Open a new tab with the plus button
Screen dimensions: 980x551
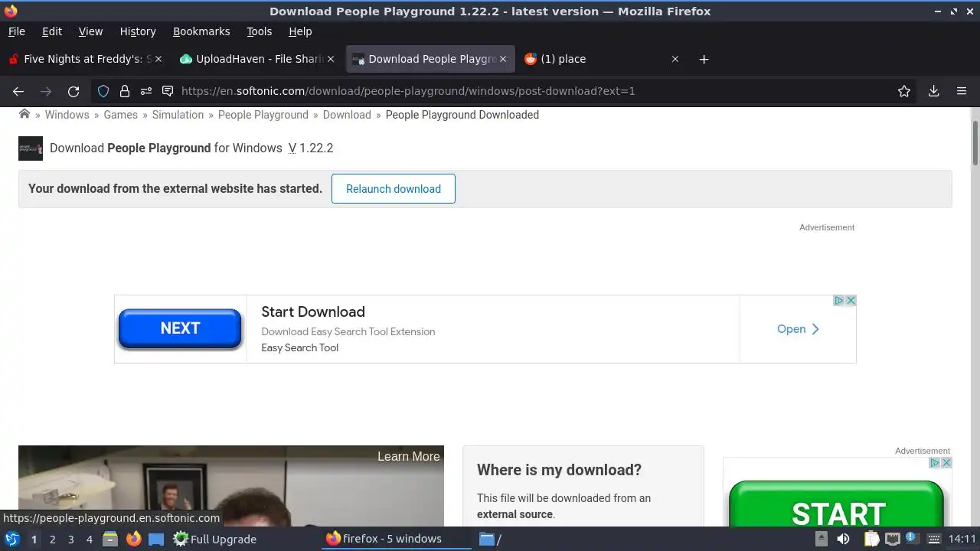click(704, 59)
